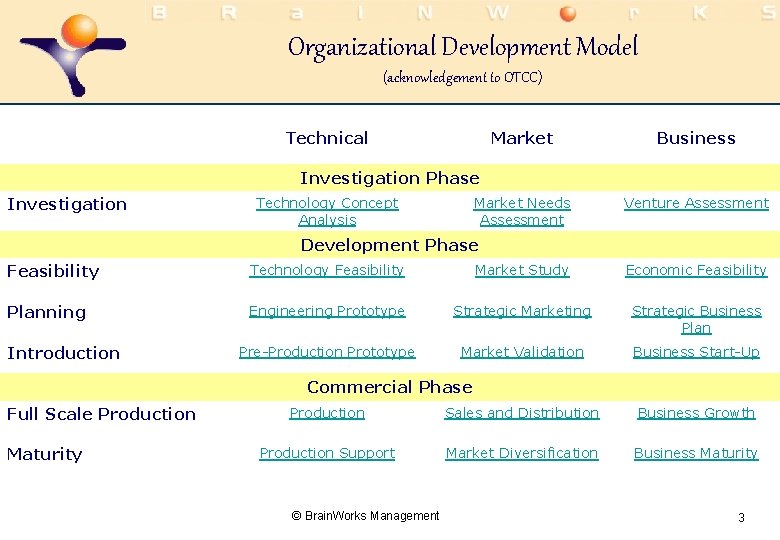
Task: Open the Technology Feasibility link
Action: coord(327,270)
